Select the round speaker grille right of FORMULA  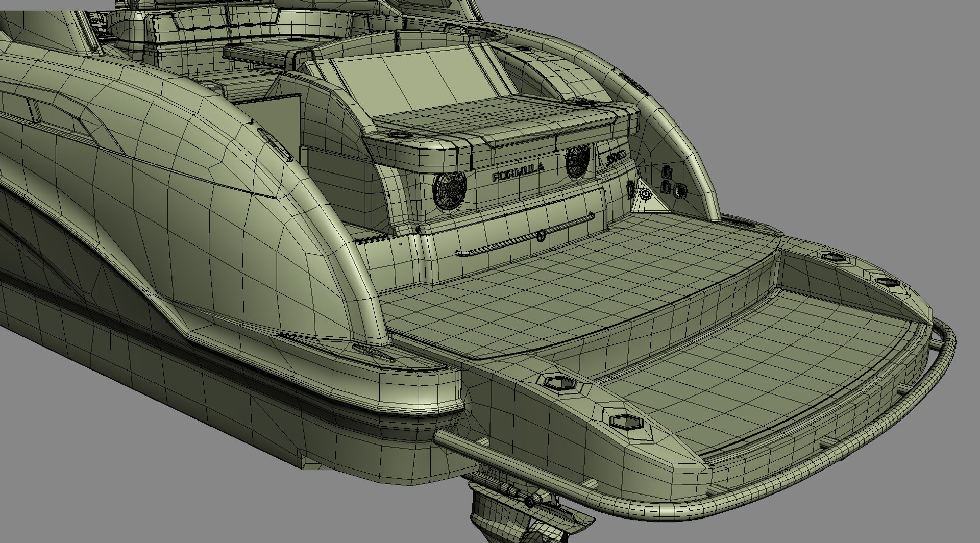point(577,162)
